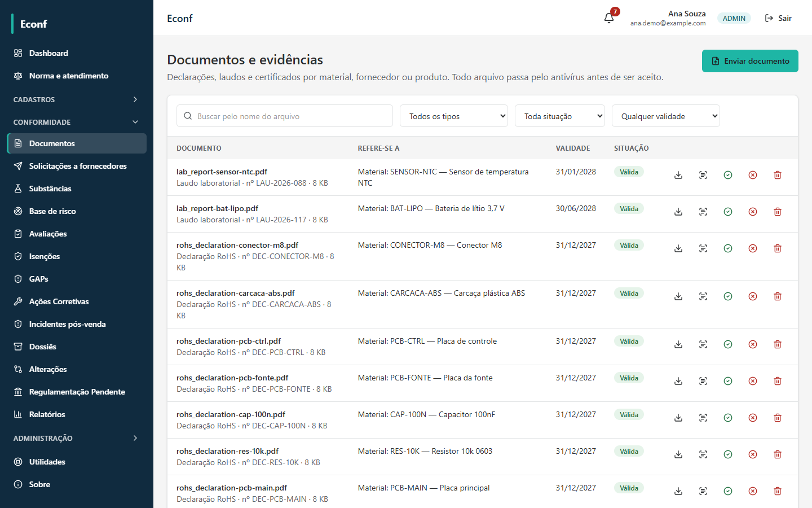Open the 'Qualquer validade' validity filter
Image resolution: width=812 pixels, height=508 pixels.
pyautogui.click(x=666, y=116)
